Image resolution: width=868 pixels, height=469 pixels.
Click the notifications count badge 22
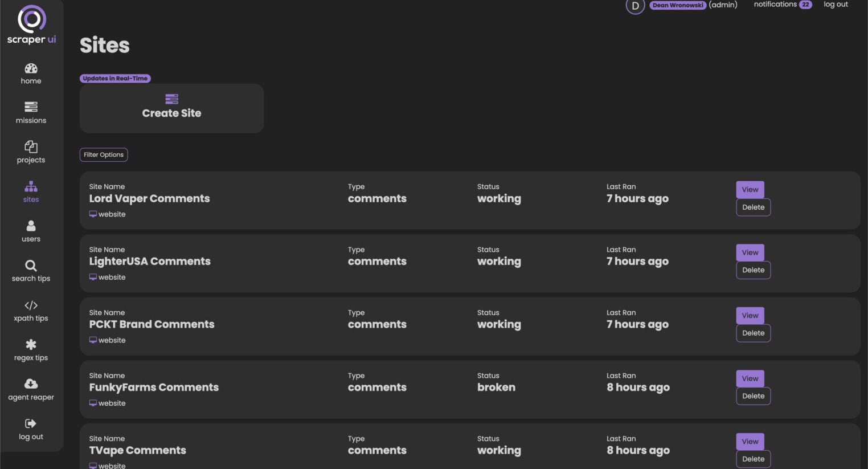click(x=805, y=5)
